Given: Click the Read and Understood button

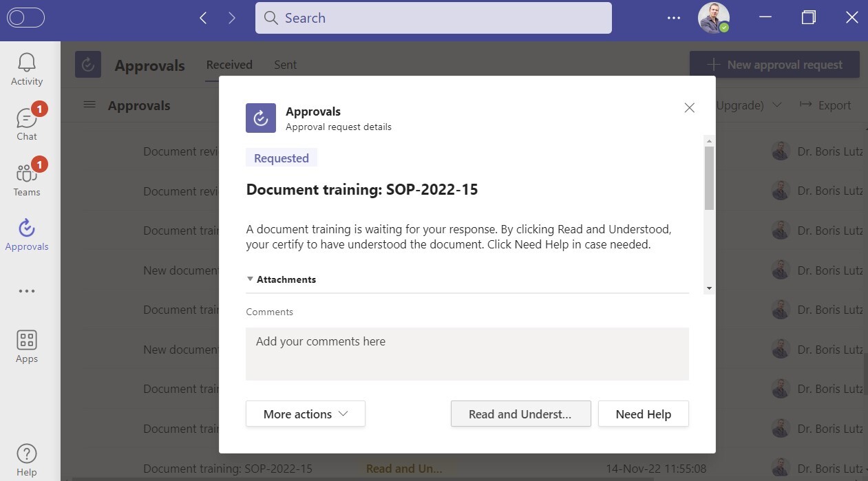Looking at the screenshot, I should (x=521, y=414).
